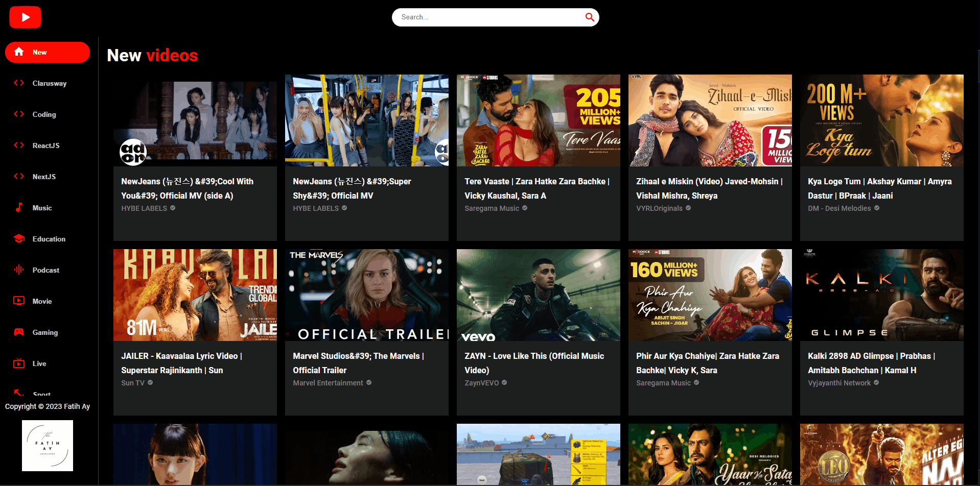The width and height of the screenshot is (980, 486).
Task: Click the search magnifier icon
Action: pyautogui.click(x=590, y=17)
